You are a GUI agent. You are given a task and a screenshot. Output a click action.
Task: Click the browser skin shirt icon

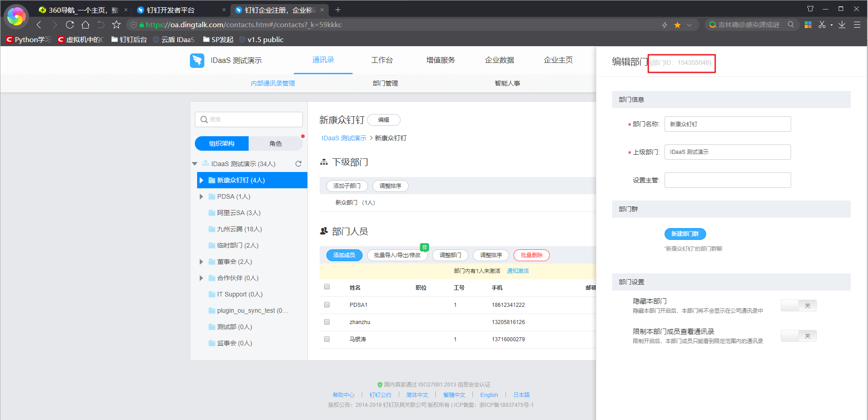[810, 9]
